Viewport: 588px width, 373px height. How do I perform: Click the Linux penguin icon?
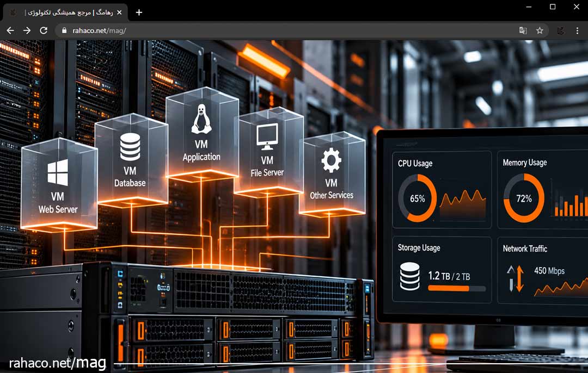tap(201, 119)
